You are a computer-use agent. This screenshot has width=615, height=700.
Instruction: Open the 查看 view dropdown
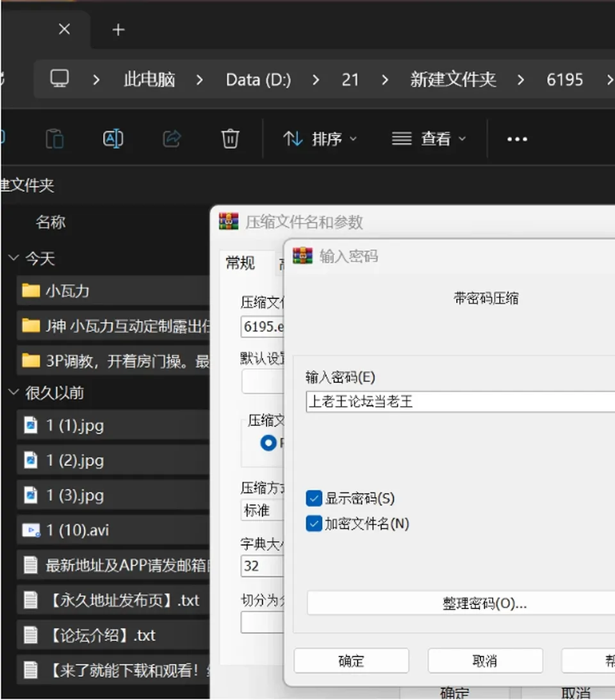(x=429, y=139)
